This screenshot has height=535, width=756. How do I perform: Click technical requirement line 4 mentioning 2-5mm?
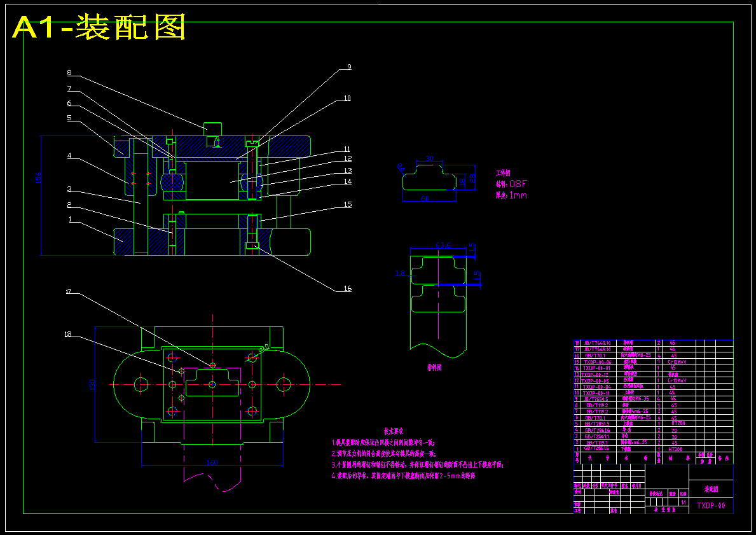pyautogui.click(x=404, y=476)
